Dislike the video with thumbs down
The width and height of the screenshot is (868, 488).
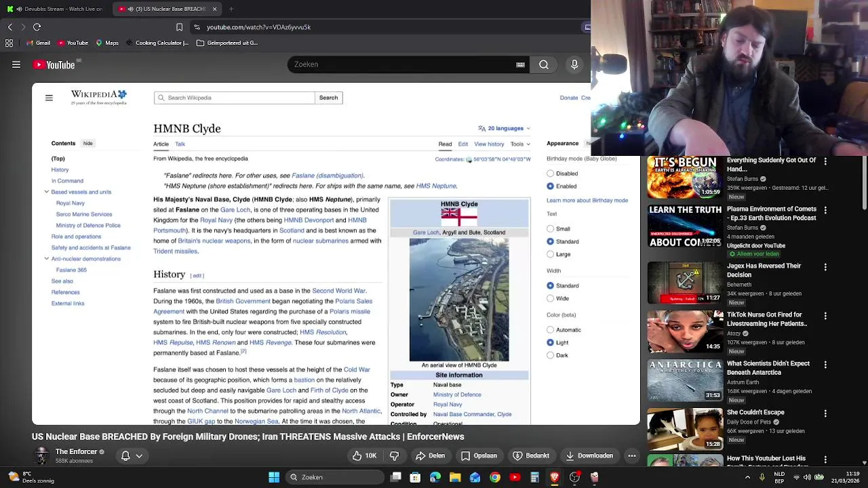[395, 455]
